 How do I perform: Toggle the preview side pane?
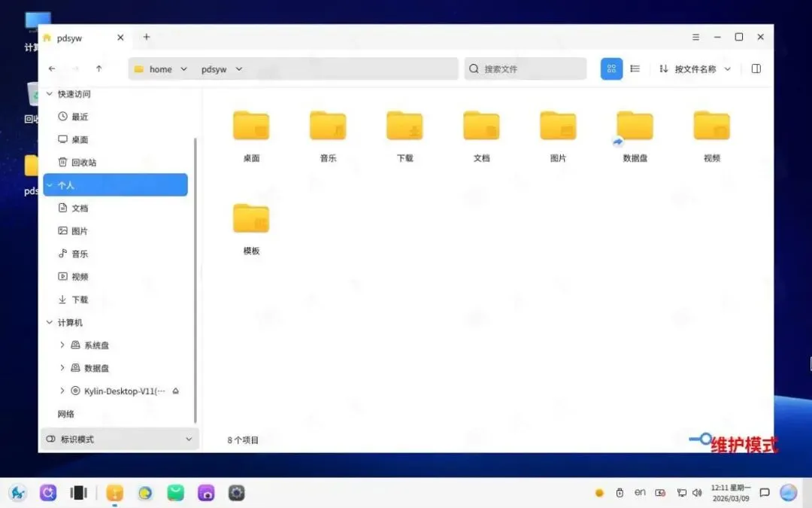(756, 68)
